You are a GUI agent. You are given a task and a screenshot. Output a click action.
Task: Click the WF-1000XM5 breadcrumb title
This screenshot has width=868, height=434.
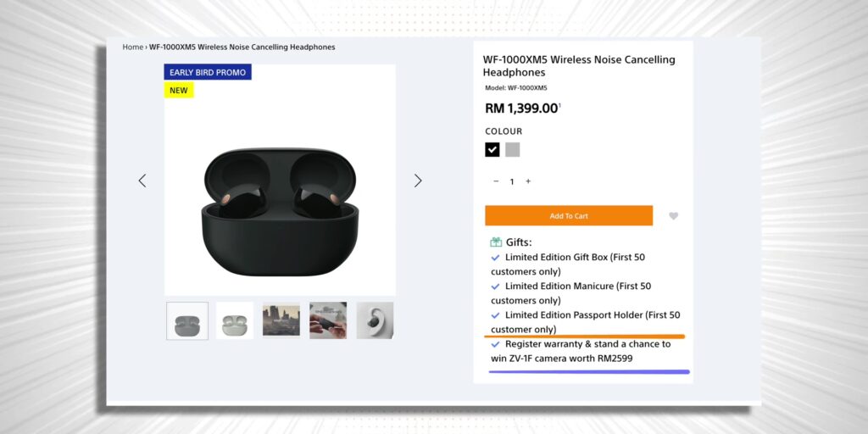[x=242, y=47]
